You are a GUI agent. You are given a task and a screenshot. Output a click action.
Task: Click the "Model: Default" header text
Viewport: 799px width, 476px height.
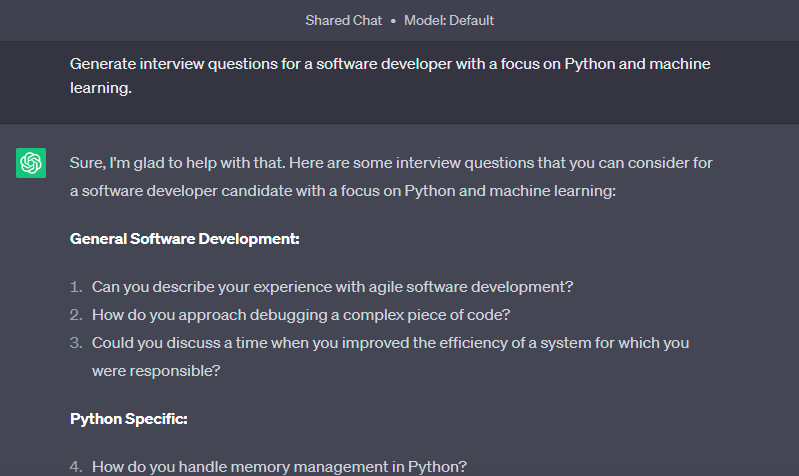[x=449, y=20]
